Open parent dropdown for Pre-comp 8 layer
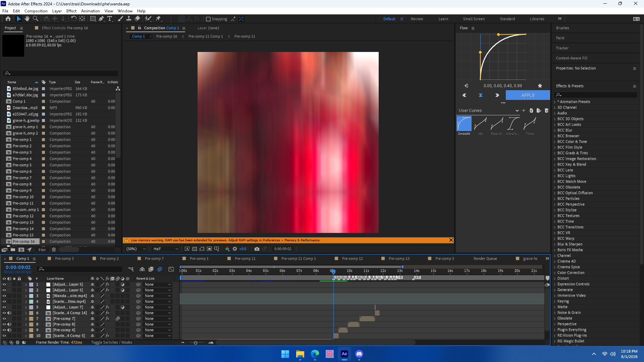 pos(158,324)
